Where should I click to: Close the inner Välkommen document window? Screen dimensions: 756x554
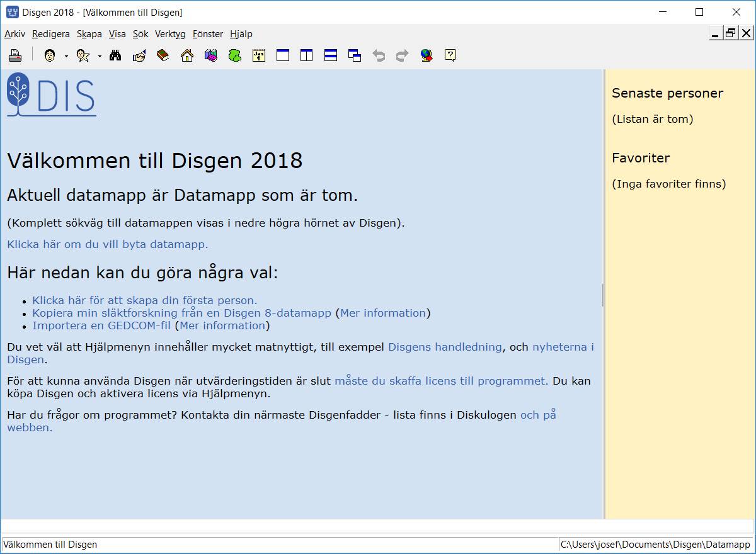click(x=746, y=34)
